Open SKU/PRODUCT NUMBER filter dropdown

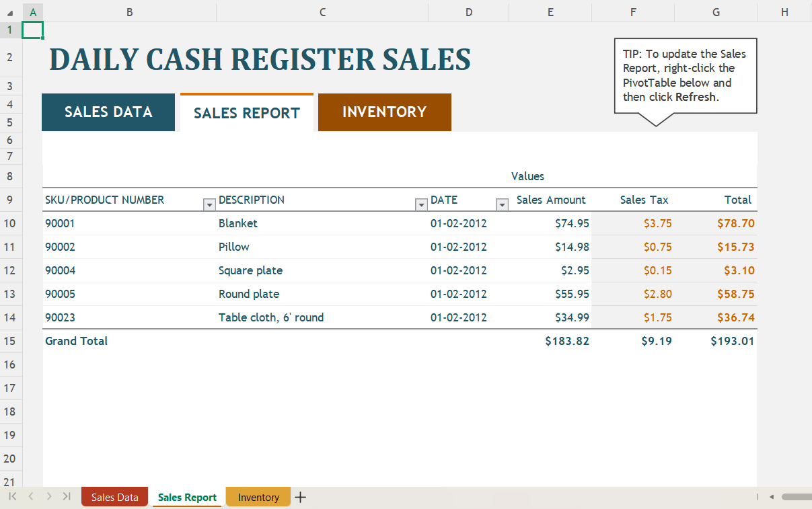click(209, 204)
